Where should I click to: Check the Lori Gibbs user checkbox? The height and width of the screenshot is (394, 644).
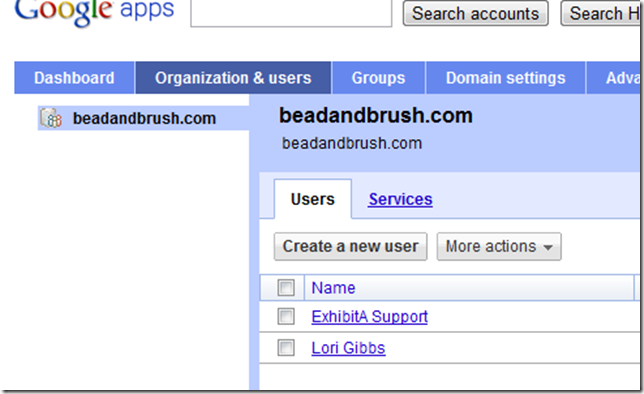tap(286, 348)
